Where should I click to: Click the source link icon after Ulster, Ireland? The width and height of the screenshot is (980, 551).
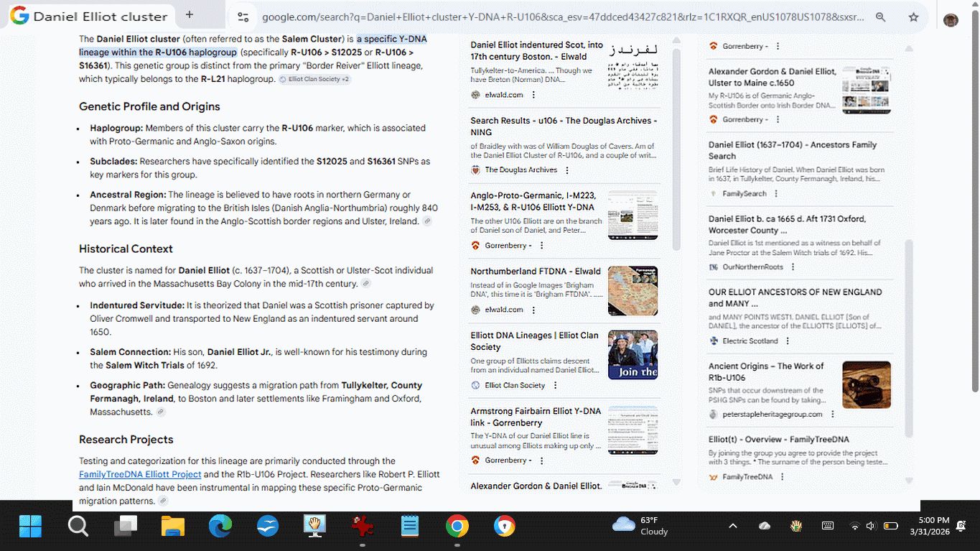[427, 221]
